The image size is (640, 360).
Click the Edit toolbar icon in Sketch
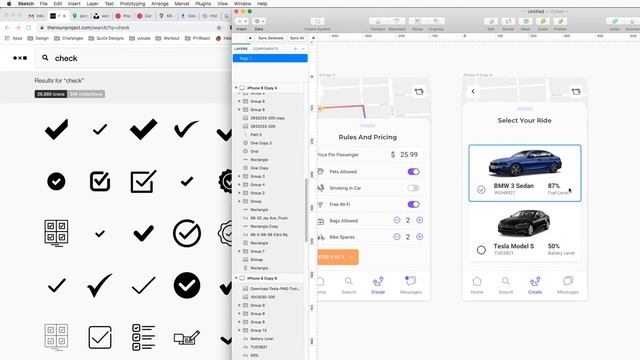pos(491,21)
